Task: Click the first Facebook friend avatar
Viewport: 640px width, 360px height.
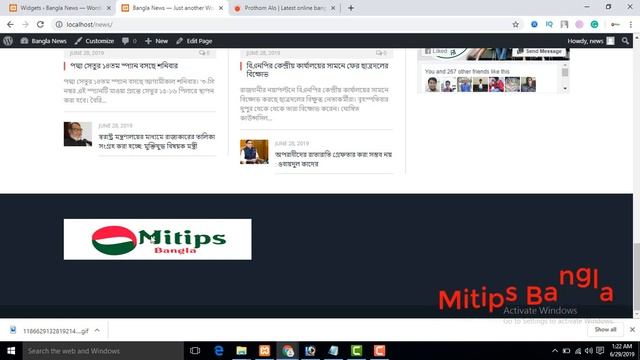Action: (x=432, y=84)
